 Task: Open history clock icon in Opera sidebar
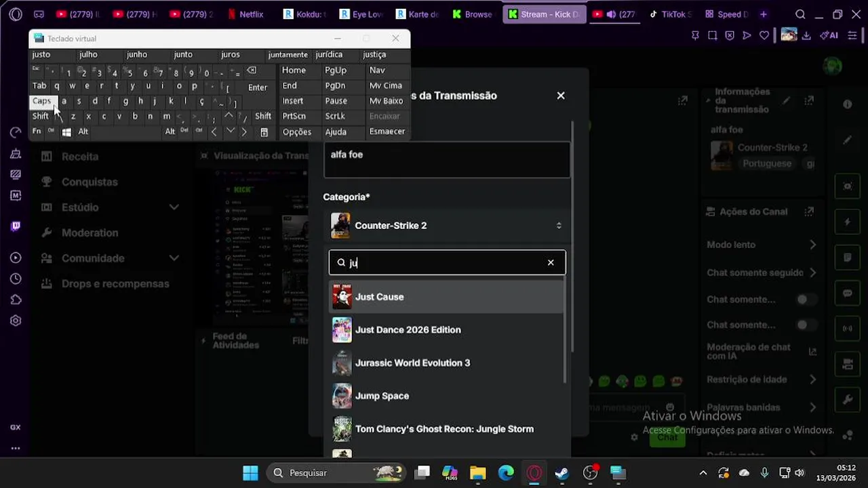tap(16, 279)
